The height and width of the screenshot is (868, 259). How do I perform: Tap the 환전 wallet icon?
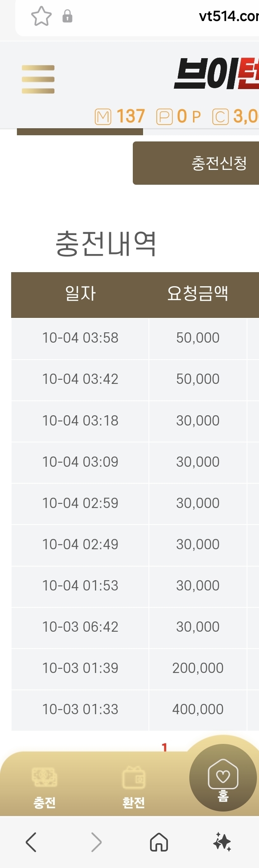point(134,778)
